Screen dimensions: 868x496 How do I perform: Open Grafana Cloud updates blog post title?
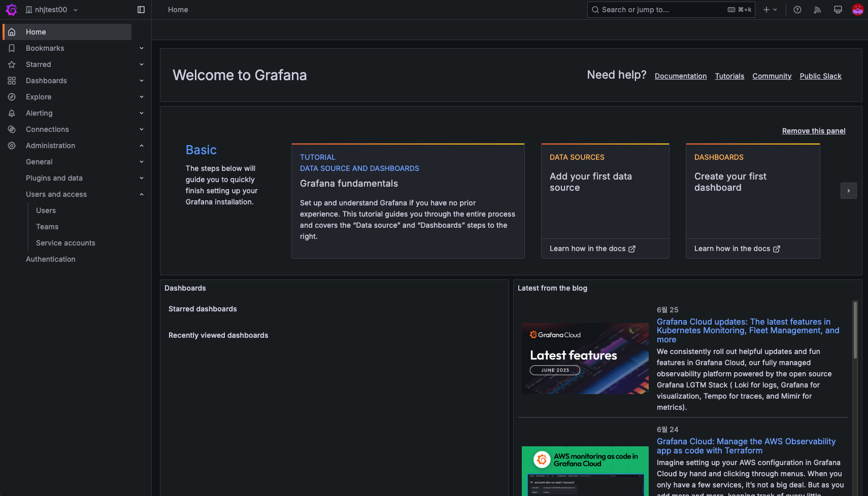click(x=748, y=331)
